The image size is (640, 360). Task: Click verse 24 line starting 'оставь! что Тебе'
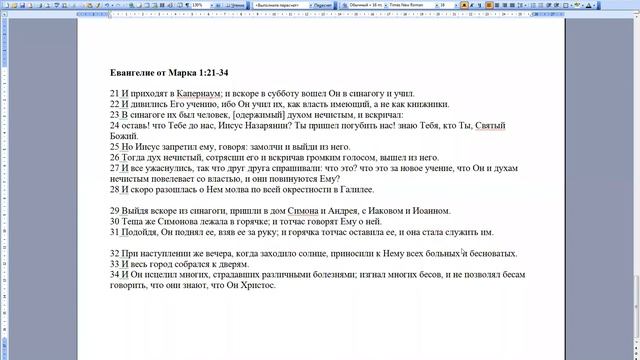click(308, 125)
